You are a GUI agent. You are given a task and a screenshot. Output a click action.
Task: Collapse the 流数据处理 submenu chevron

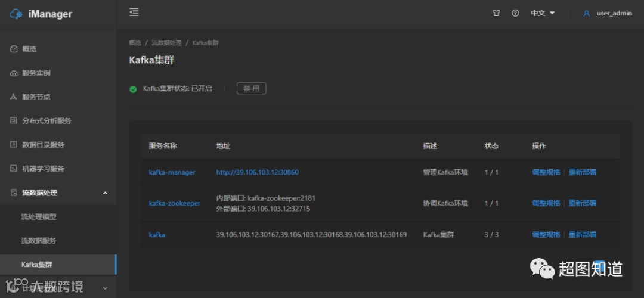[105, 193]
